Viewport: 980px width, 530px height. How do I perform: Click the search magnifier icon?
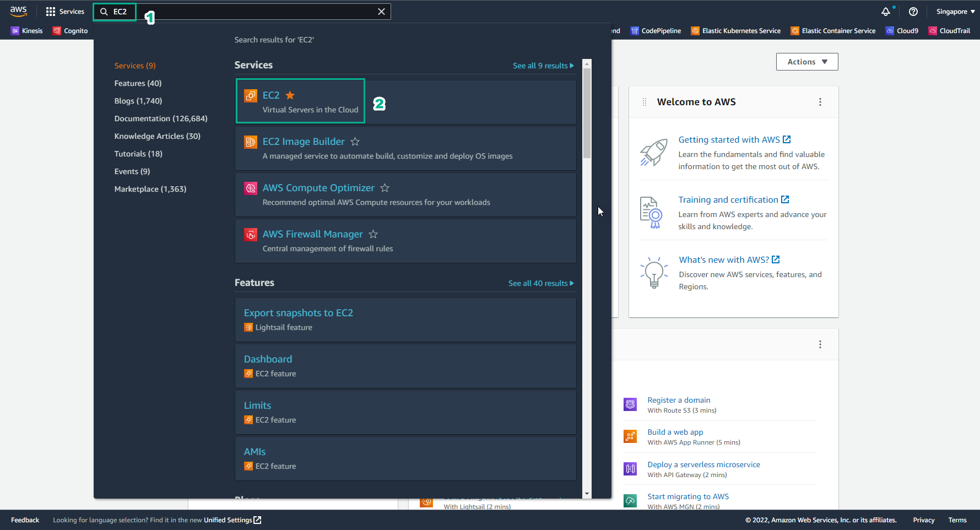point(104,12)
